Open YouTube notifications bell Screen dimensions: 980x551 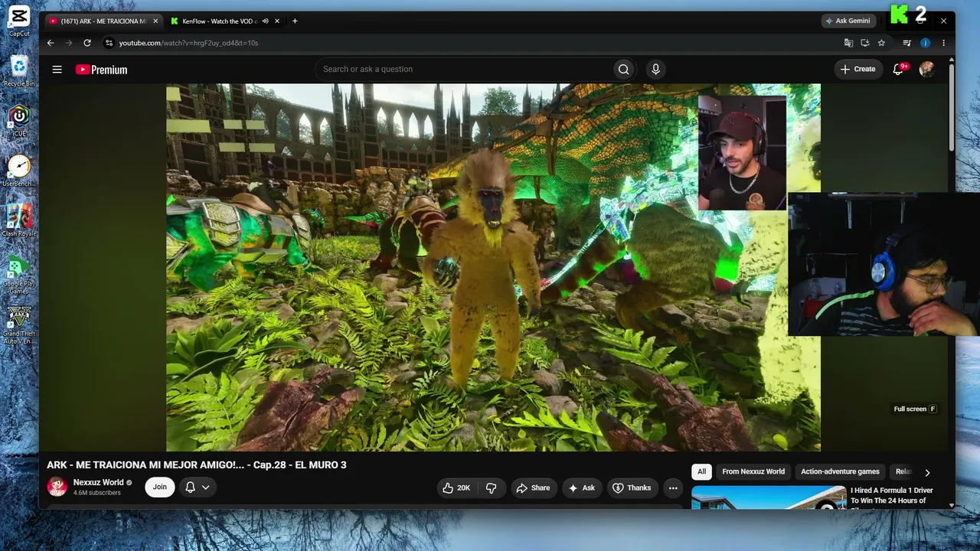tap(899, 70)
